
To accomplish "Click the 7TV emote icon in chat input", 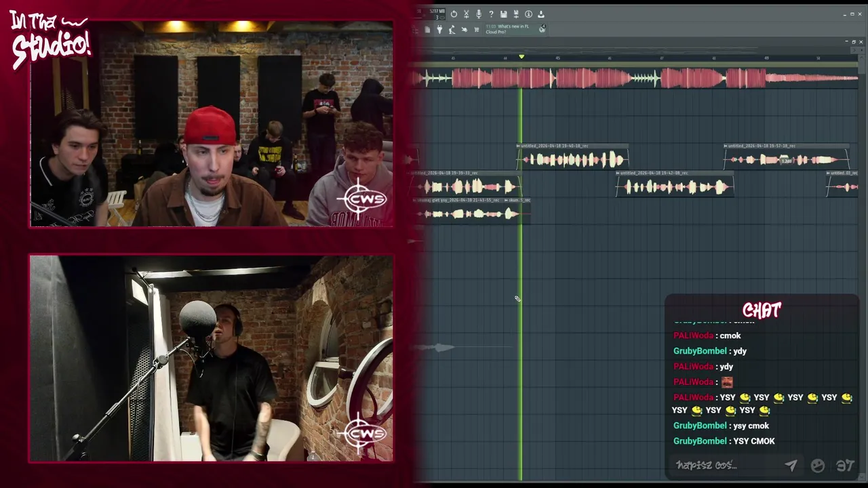I will (844, 466).
